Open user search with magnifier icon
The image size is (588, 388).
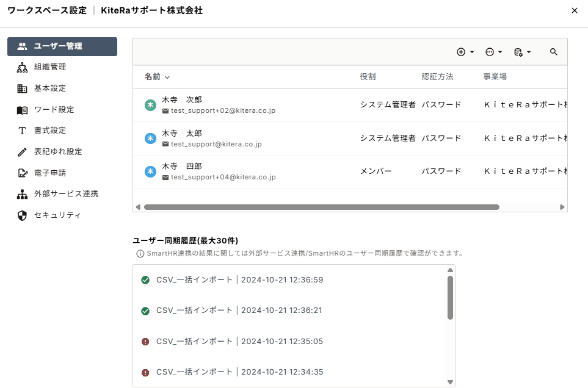click(x=553, y=52)
